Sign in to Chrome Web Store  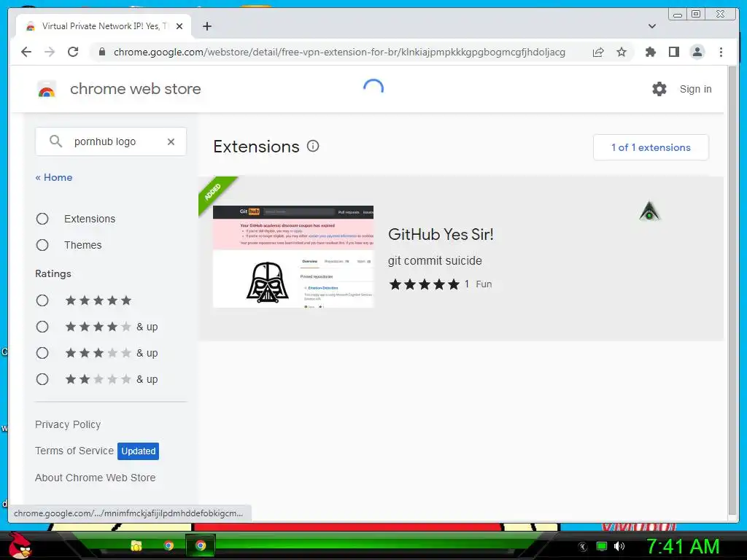coord(695,89)
